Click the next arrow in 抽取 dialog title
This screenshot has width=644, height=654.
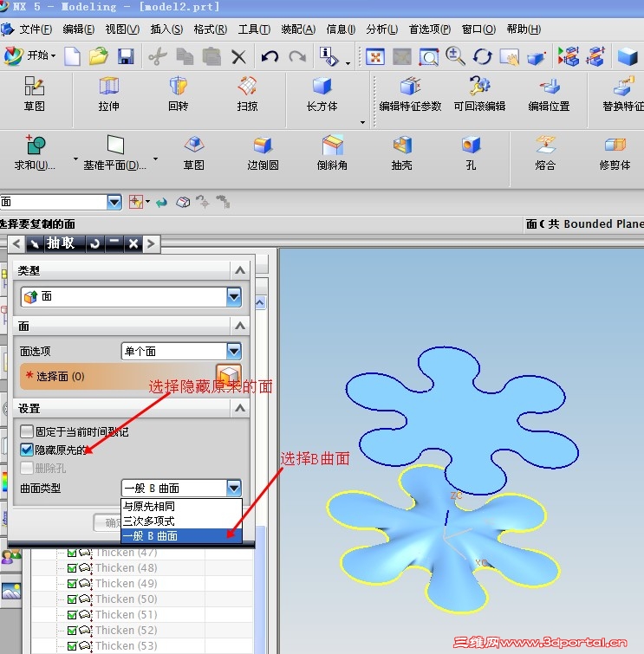tap(152, 243)
